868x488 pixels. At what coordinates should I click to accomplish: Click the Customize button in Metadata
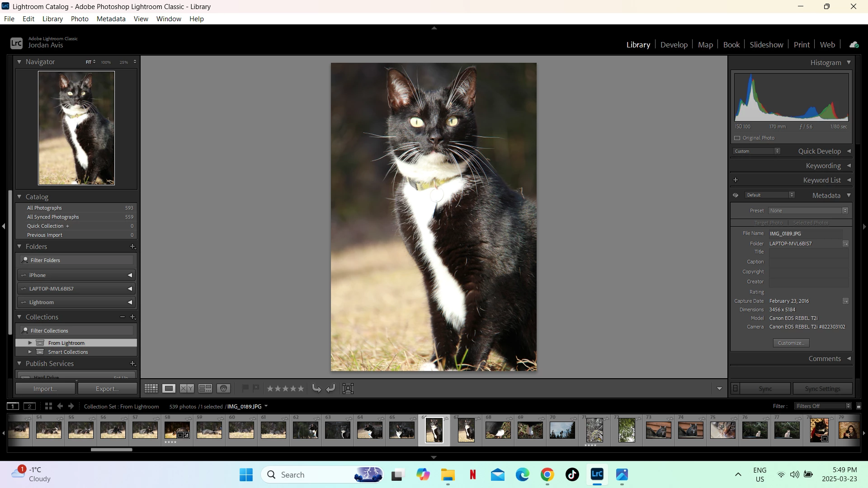pos(791,343)
